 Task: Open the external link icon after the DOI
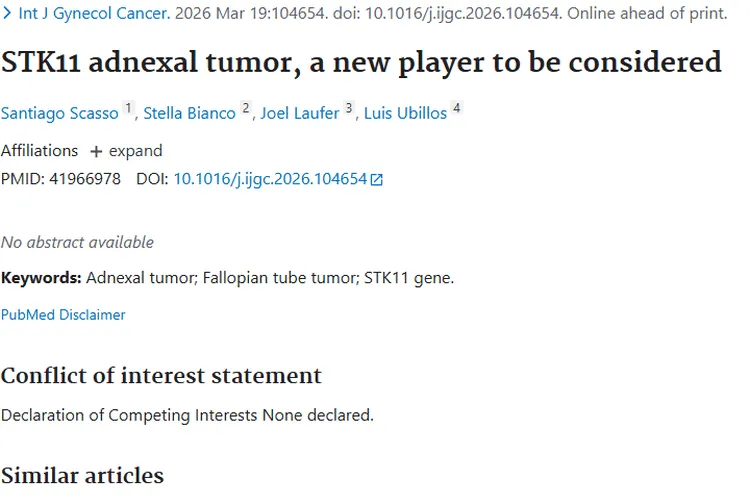(x=377, y=180)
